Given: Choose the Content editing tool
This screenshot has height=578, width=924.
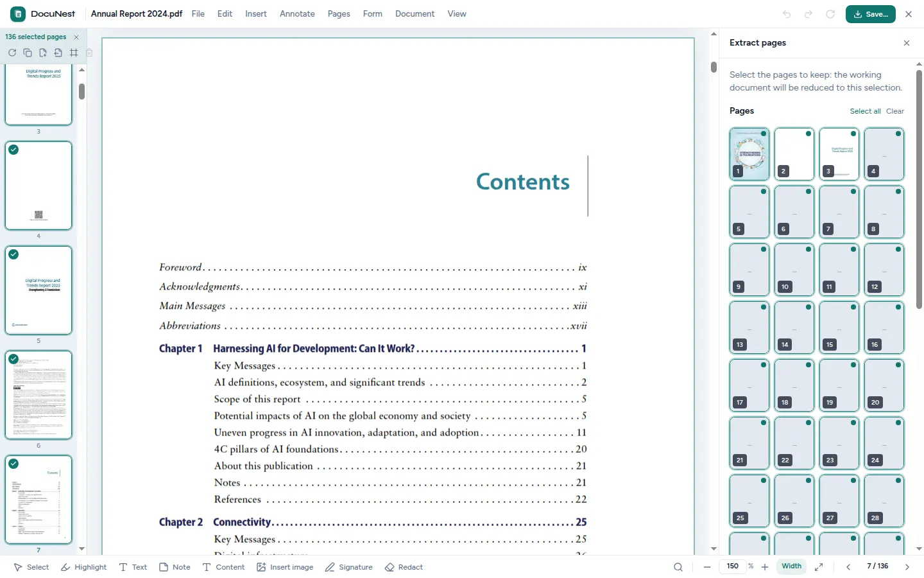Looking at the screenshot, I should click(223, 567).
